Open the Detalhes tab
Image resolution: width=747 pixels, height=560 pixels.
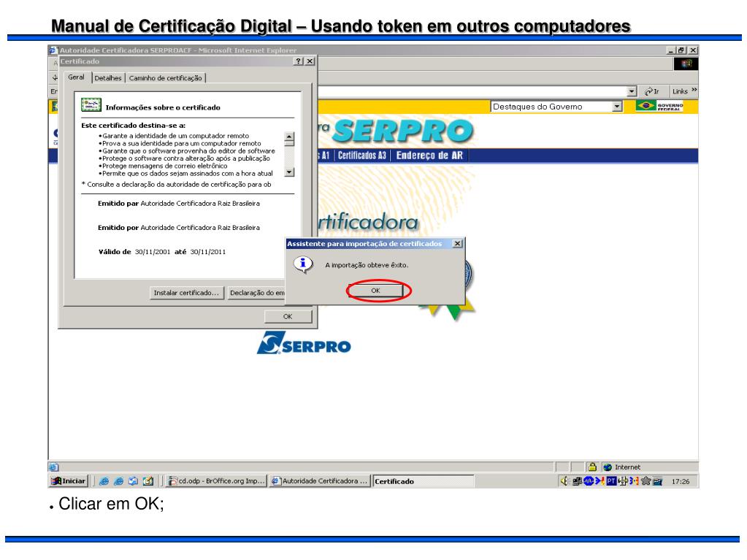[x=107, y=78]
